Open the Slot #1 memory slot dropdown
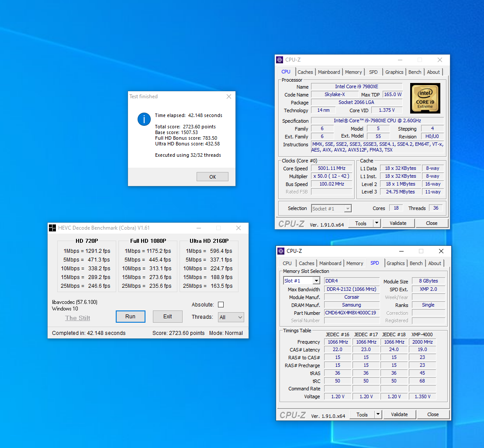 point(301,281)
